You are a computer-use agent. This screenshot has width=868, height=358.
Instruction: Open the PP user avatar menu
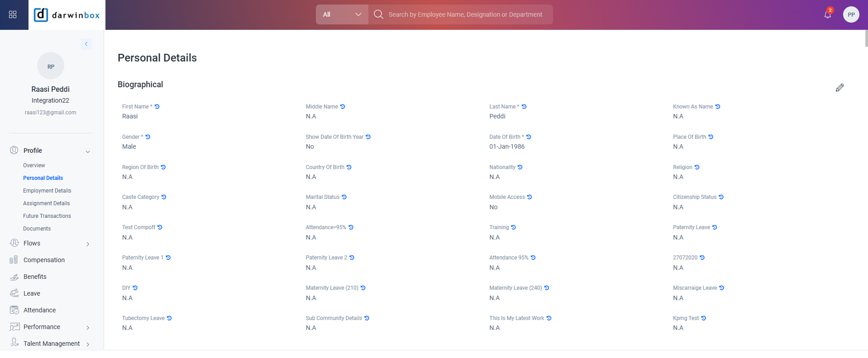(851, 14)
